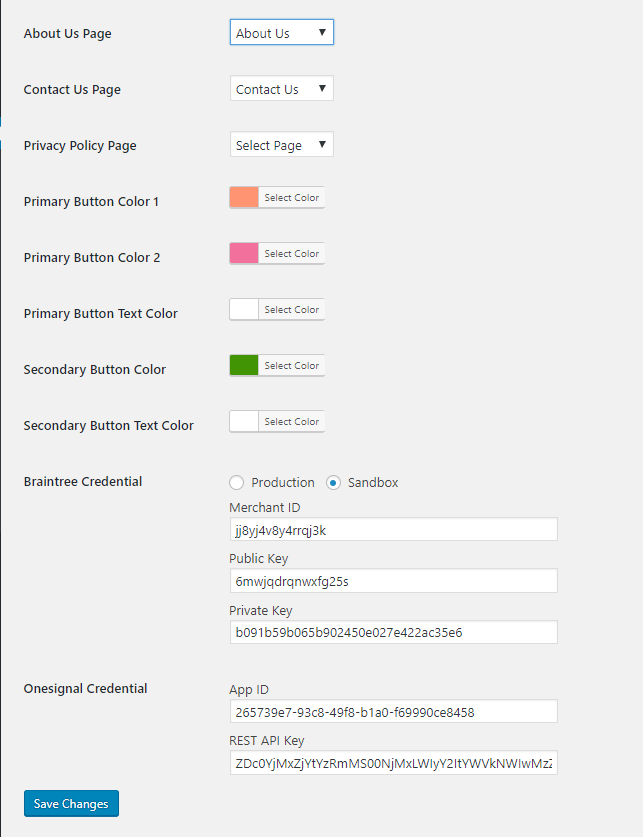Click the Save Changes button
The height and width of the screenshot is (837, 643).
[71, 803]
